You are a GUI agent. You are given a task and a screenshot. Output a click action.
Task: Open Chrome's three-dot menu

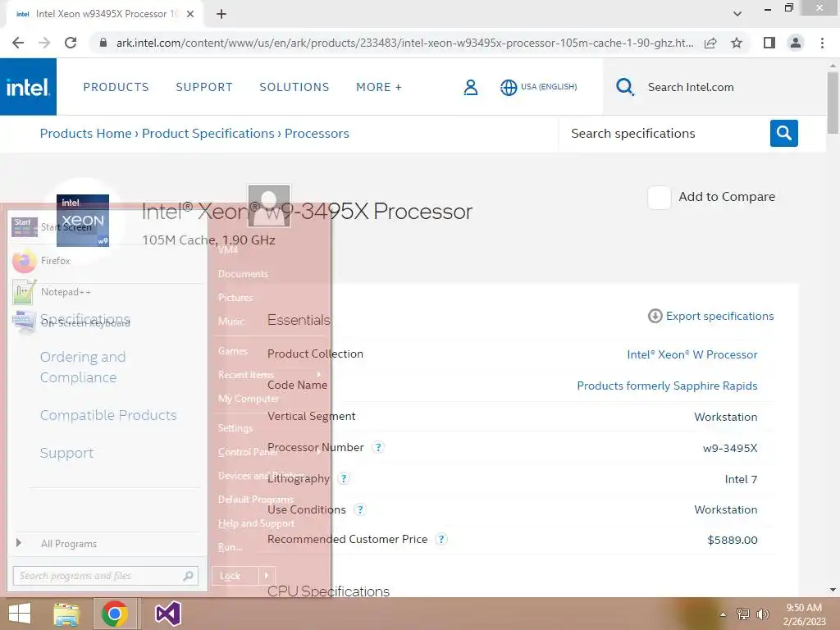822,43
